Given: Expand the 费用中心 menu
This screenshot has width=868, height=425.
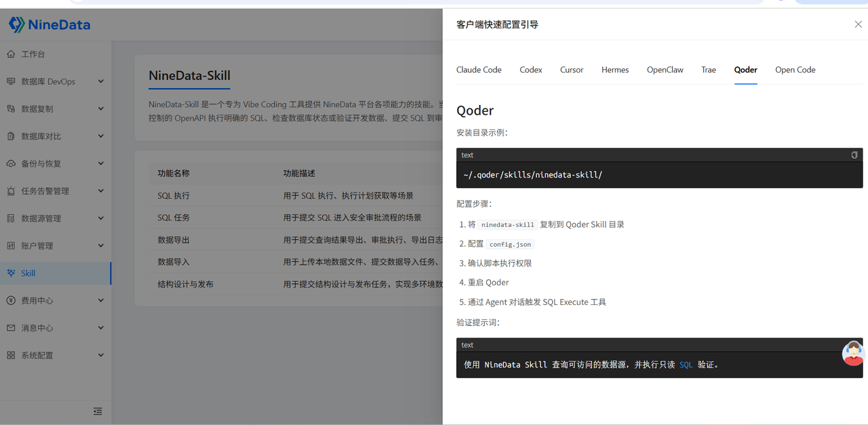Looking at the screenshot, I should coord(101,300).
